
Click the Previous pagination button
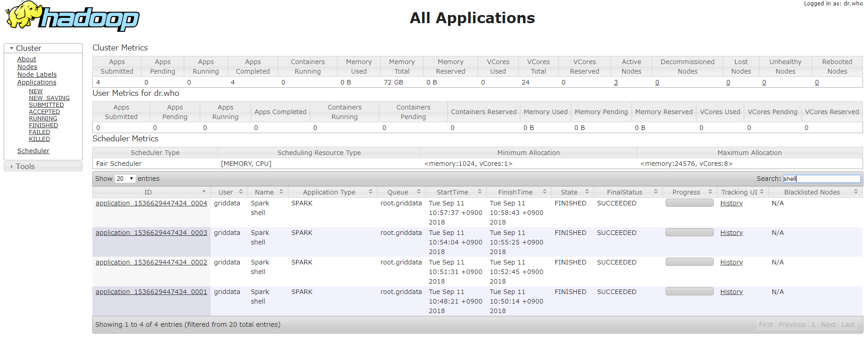coord(792,324)
